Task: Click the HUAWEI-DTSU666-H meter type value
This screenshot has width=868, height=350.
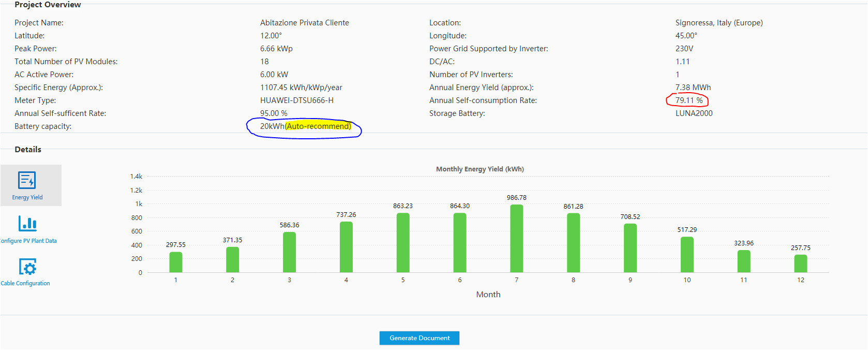Action: 296,100
